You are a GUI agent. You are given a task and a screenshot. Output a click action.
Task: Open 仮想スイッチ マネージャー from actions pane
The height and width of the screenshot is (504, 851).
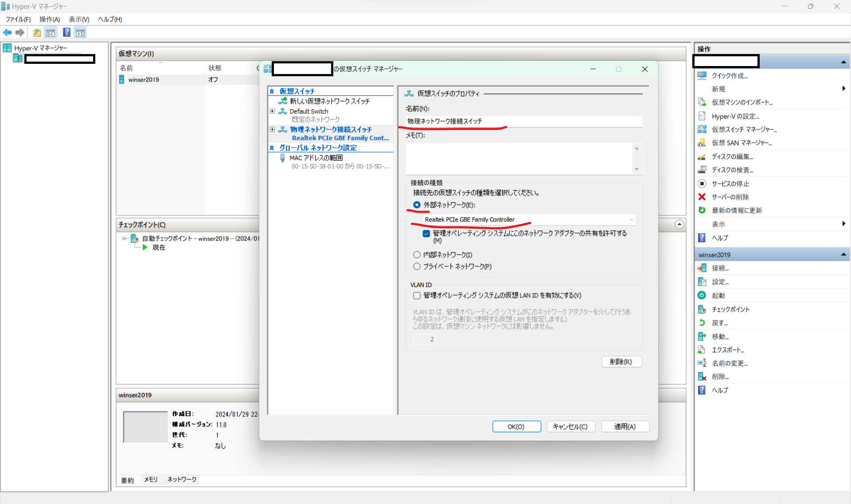pyautogui.click(x=744, y=129)
